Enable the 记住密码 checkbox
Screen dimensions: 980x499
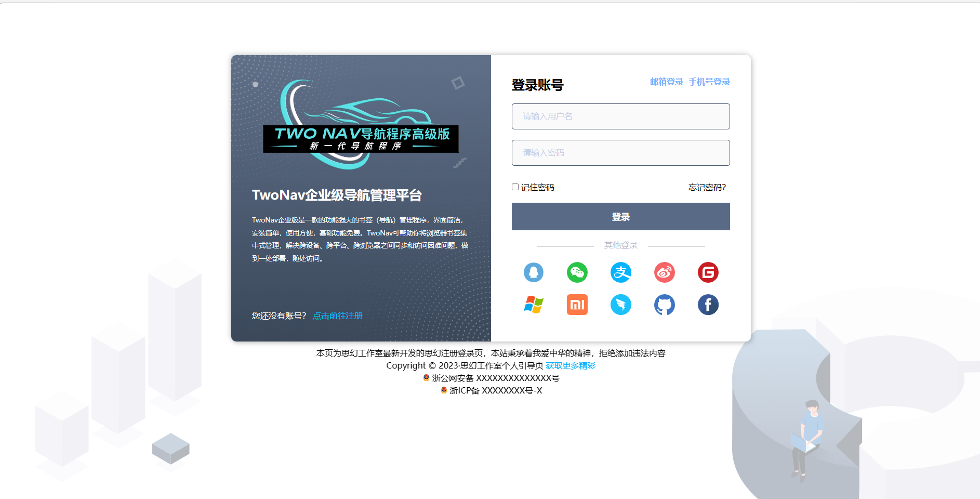point(515,187)
